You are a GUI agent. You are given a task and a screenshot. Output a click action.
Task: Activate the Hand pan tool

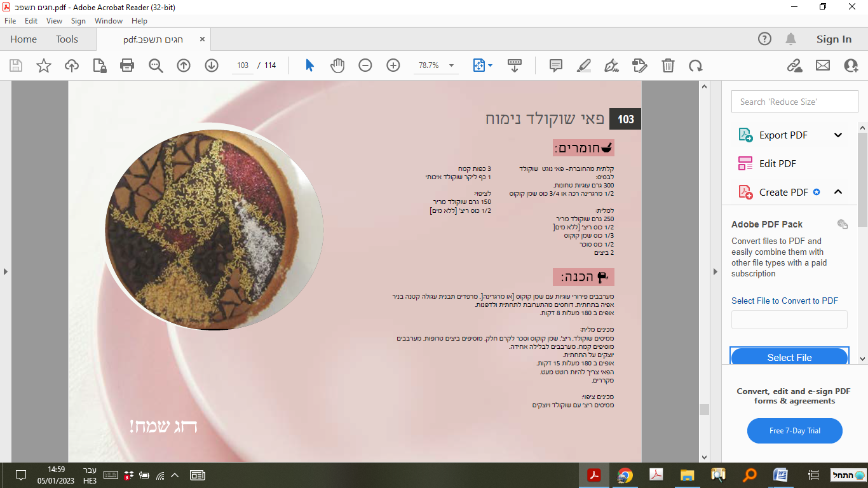click(337, 65)
